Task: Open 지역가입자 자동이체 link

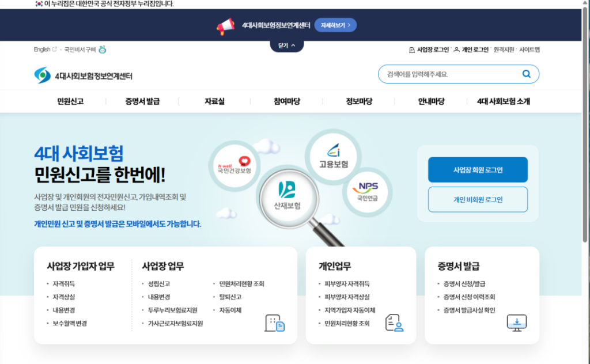Action: point(350,310)
